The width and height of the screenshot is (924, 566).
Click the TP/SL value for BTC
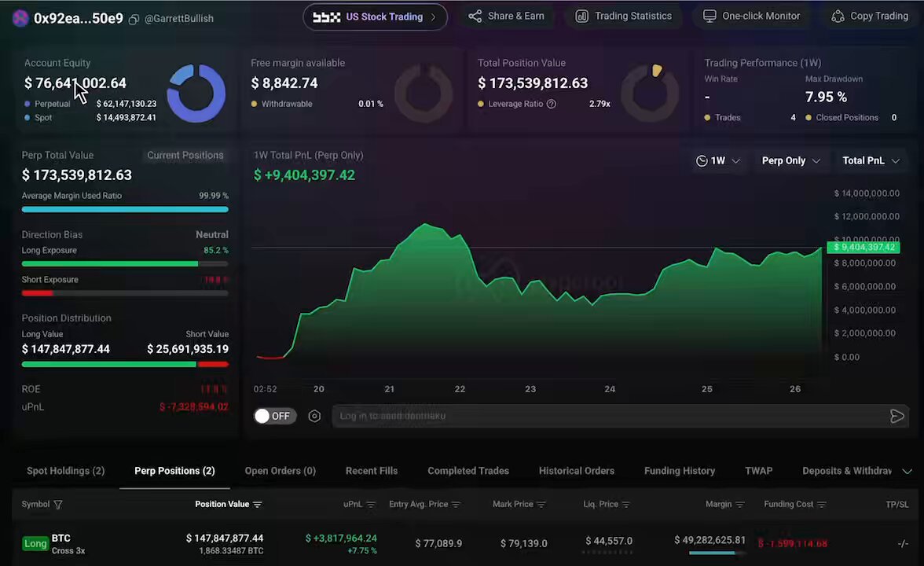pyautogui.click(x=903, y=544)
